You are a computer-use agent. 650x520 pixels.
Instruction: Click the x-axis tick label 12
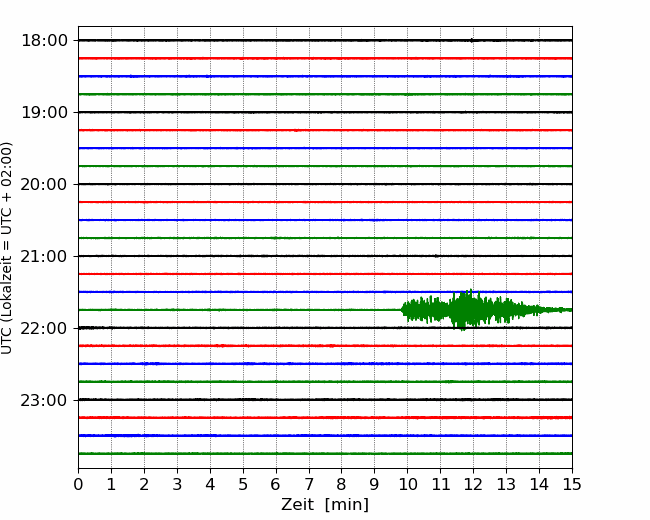(x=473, y=484)
